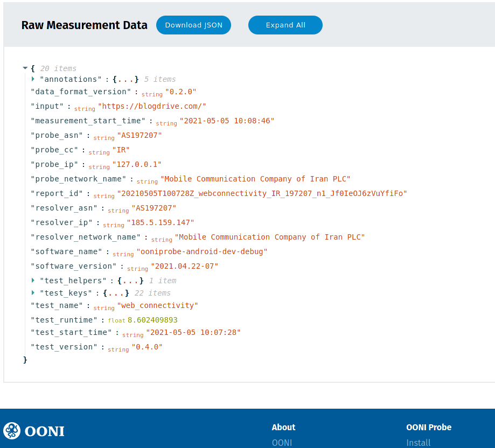Select the input URL https://blogdrive.com/

pos(152,106)
